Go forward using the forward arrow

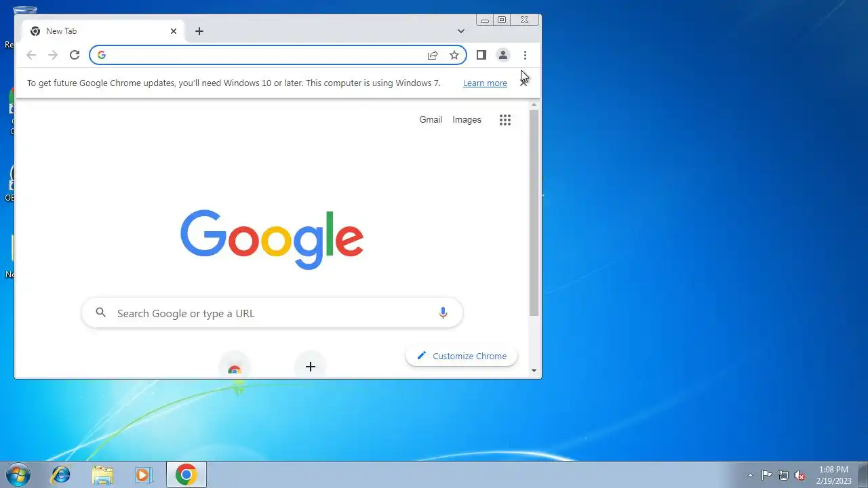[x=53, y=55]
